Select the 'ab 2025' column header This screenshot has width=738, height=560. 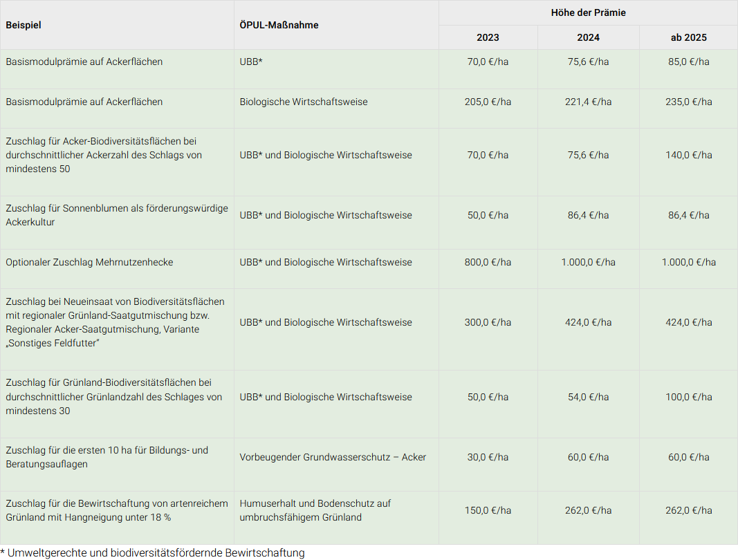coord(688,37)
